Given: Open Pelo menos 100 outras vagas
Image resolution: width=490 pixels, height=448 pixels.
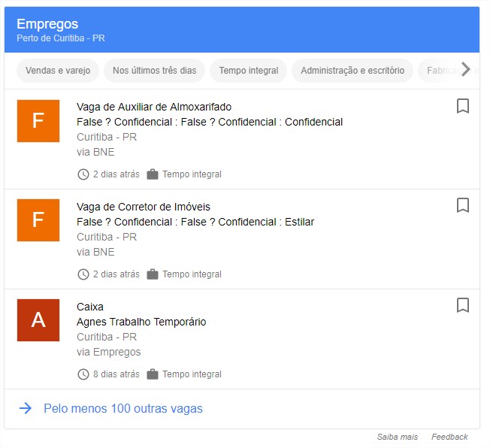Looking at the screenshot, I should [x=123, y=409].
